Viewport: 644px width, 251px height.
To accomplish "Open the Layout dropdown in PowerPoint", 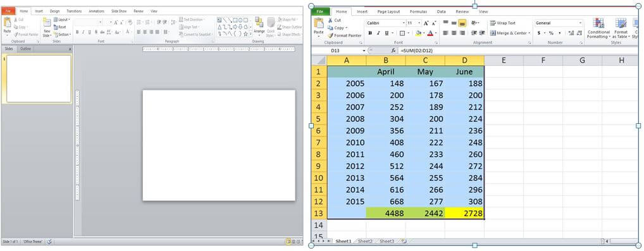I will tap(61, 20).
